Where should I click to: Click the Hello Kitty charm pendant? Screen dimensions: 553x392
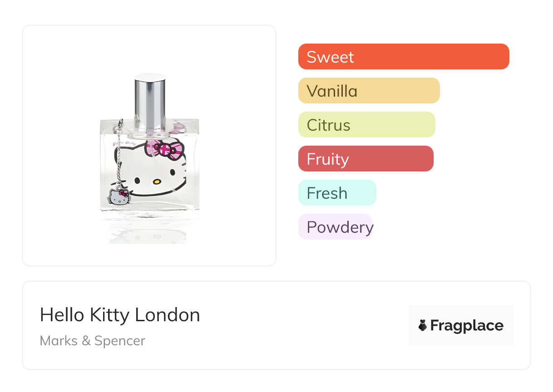click(119, 196)
